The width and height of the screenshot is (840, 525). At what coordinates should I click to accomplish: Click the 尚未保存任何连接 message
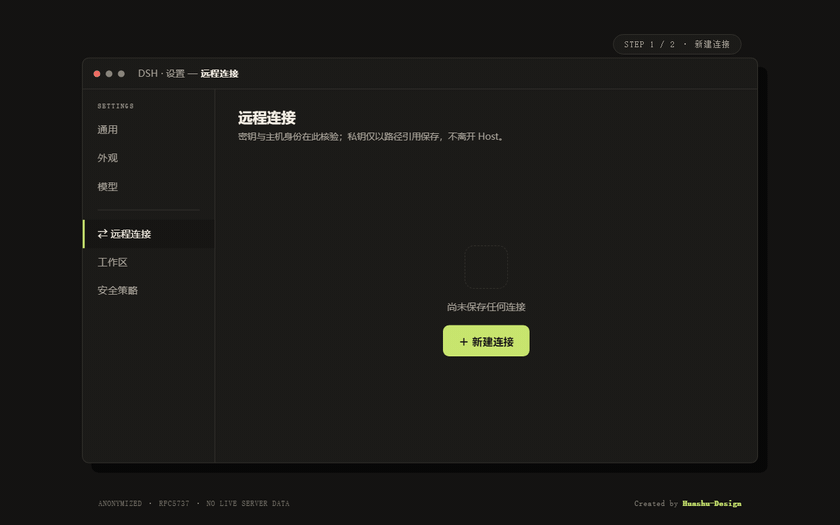[486, 306]
